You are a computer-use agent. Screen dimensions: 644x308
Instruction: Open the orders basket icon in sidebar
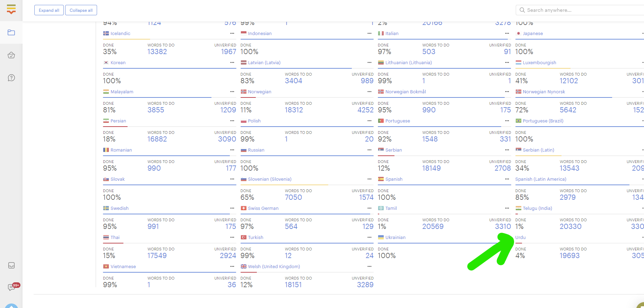11,55
